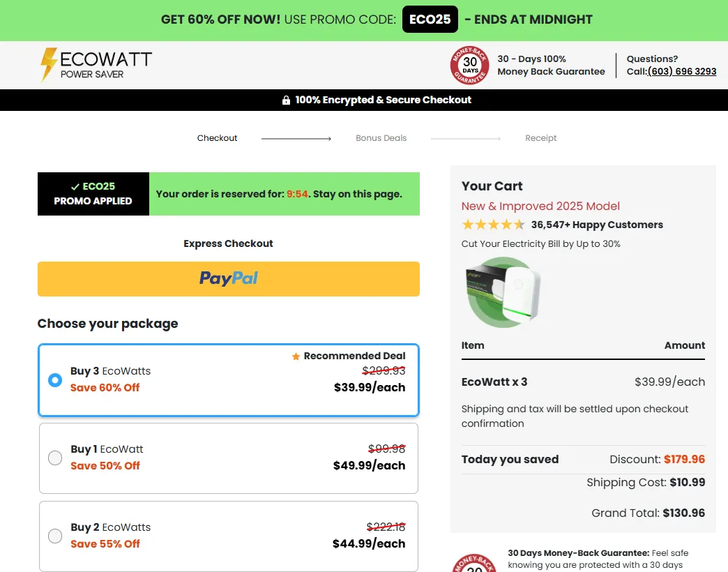Click the five-star rating in Your Cart
The width and height of the screenshot is (728, 572).
(x=493, y=225)
